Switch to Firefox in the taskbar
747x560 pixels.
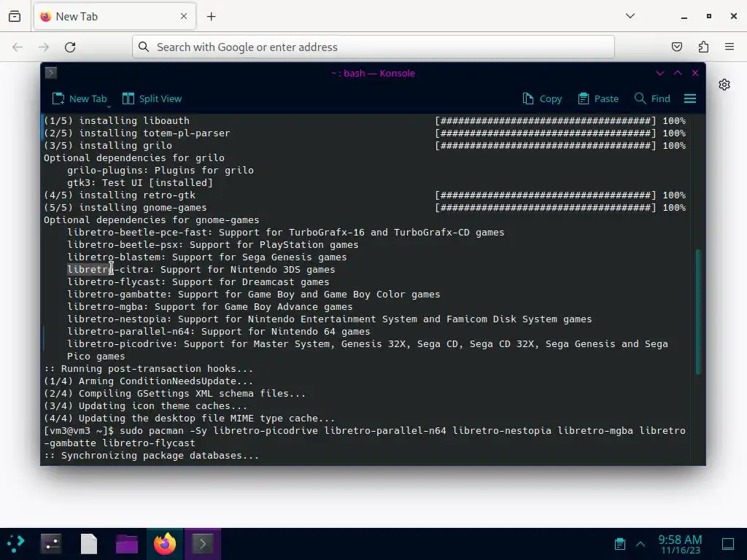click(165, 543)
